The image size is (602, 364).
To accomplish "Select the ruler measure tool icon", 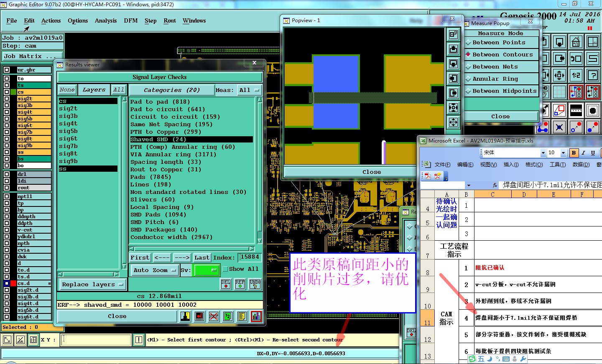I will pyautogui.click(x=576, y=110).
